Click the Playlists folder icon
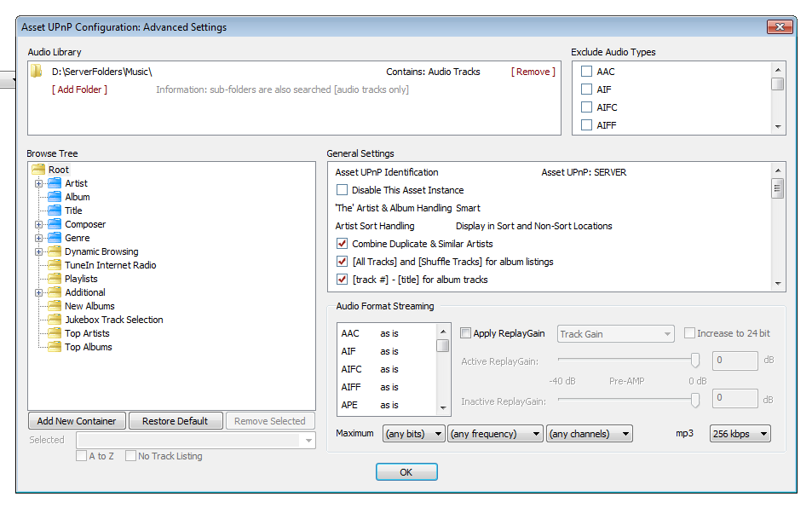 pyautogui.click(x=55, y=279)
